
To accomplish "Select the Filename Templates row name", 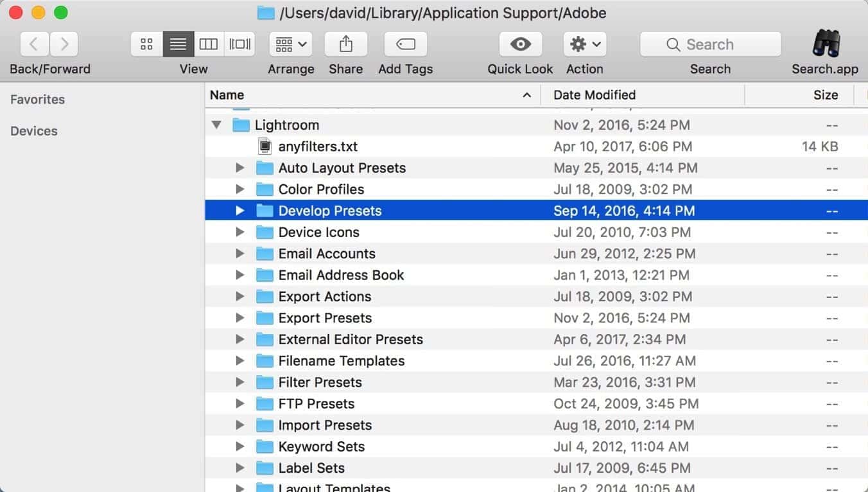I will tap(342, 361).
